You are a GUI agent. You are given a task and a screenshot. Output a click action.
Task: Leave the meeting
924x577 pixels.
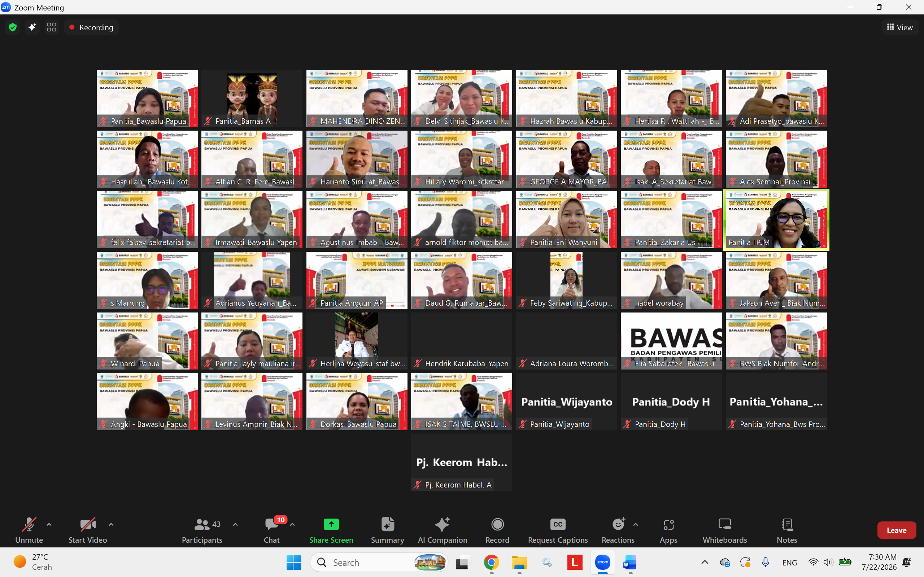897,530
